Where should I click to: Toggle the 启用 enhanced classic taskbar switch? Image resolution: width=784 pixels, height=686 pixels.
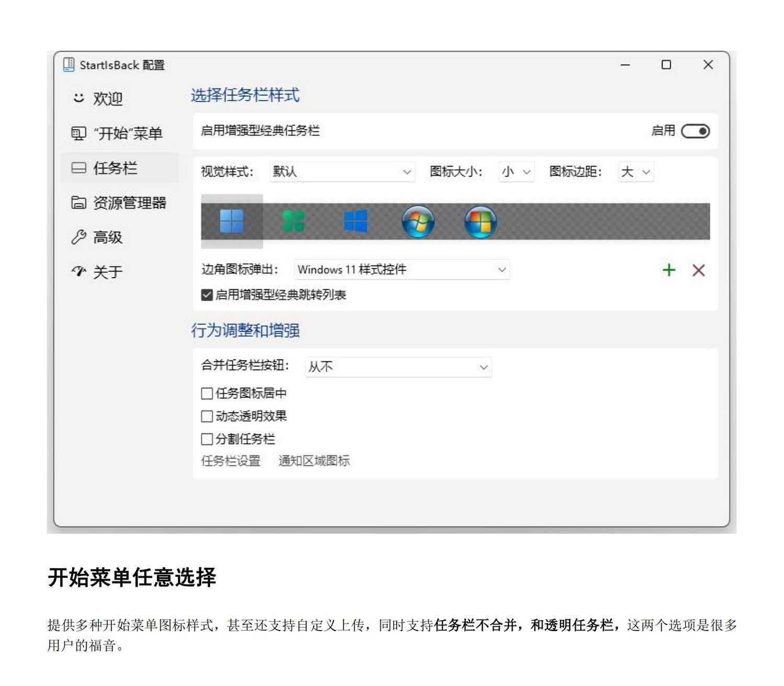tap(695, 131)
